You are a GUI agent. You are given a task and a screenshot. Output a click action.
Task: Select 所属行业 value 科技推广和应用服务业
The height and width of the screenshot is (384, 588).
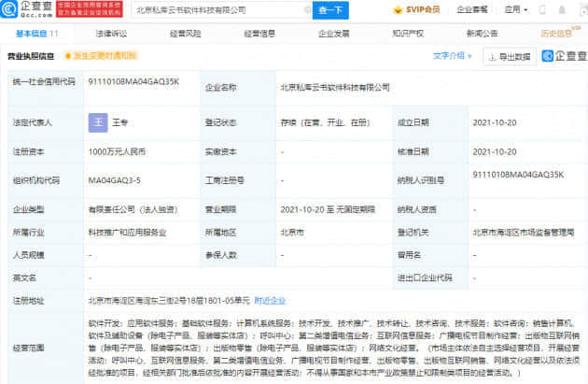[x=127, y=233]
